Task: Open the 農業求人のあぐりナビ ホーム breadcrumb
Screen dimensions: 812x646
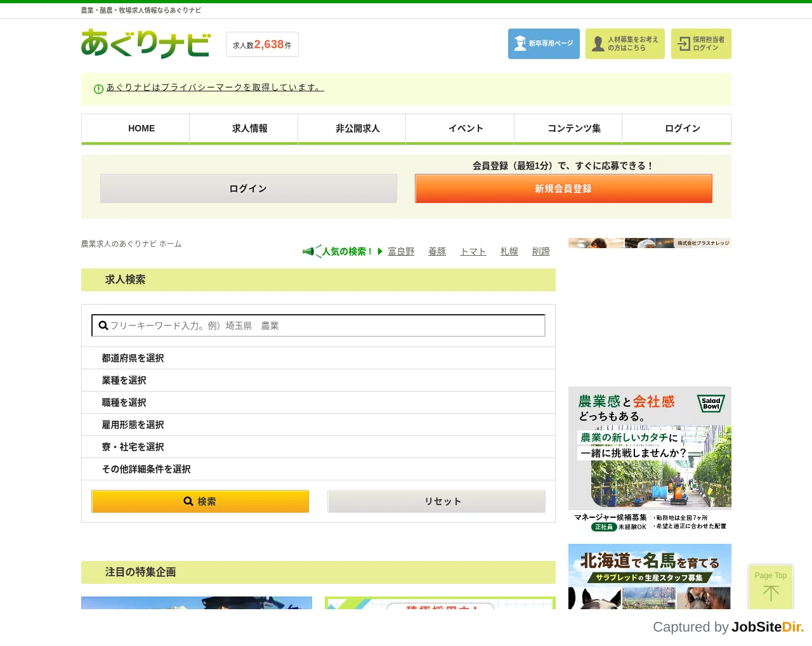Action: [x=131, y=244]
